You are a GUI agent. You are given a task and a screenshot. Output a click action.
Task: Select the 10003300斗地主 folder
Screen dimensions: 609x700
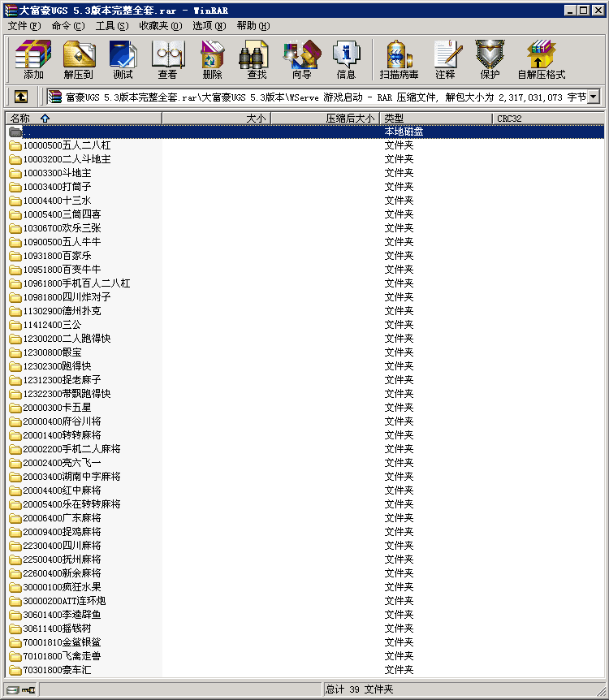[x=57, y=173]
